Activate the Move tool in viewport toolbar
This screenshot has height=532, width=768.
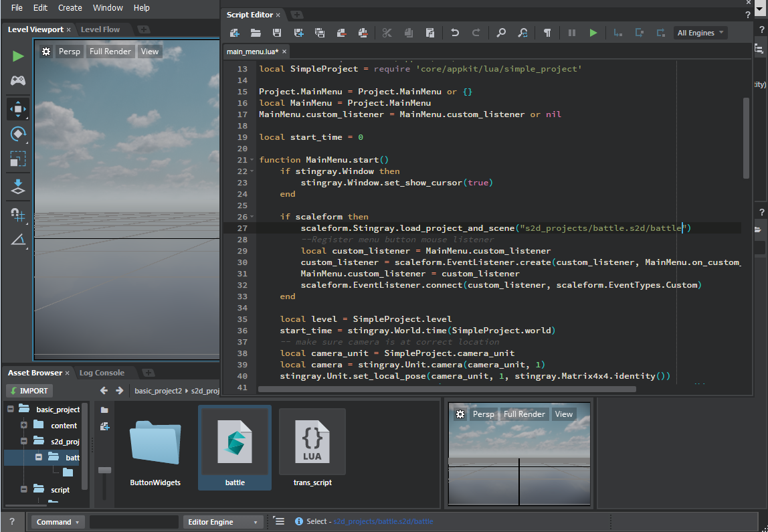pyautogui.click(x=18, y=109)
